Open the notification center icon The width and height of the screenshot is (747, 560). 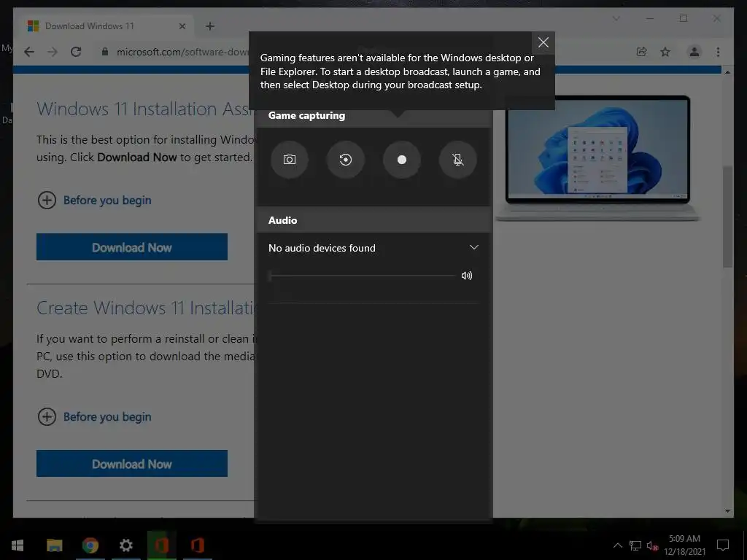point(723,545)
